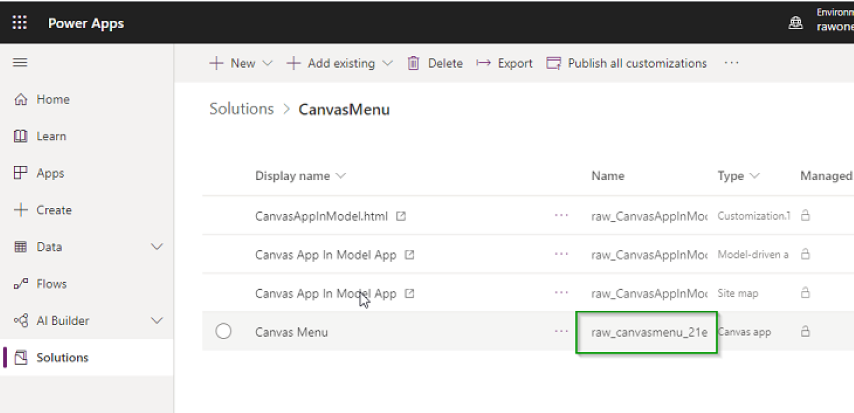This screenshot has height=413, width=854.
Task: Expand the AI Builder section chevron
Action: pos(157,320)
